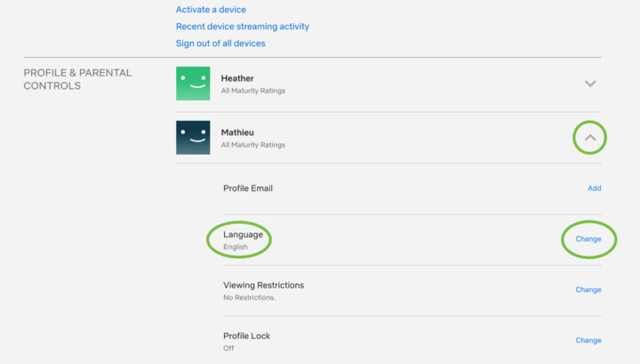Screen dimensions: 640x364
Task: Expand Heather's profile with the down chevron
Action: [x=590, y=83]
